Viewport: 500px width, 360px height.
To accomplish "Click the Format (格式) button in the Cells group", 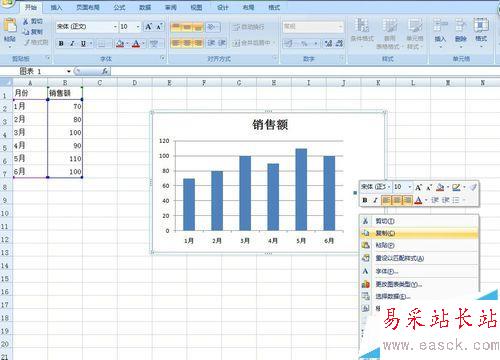I will 481,32.
